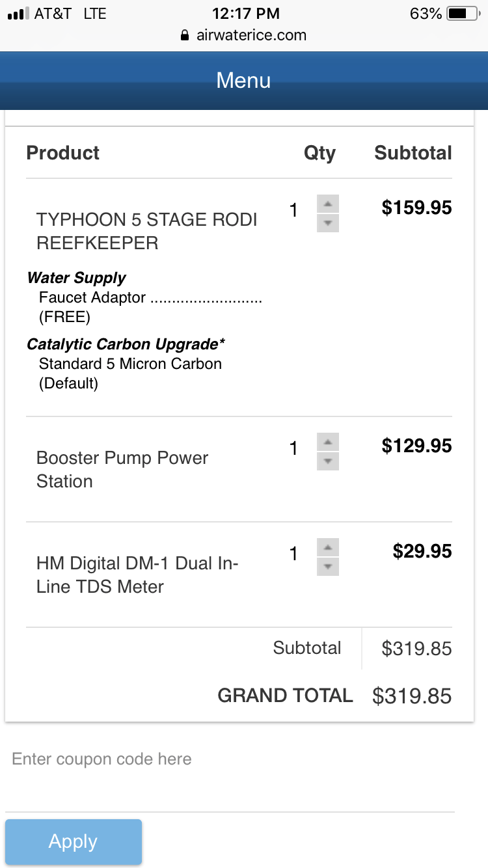Screen dimensions: 488x868
Task: Decrease quantity of Typhoon 5 Stage RODI
Action: coord(328,223)
